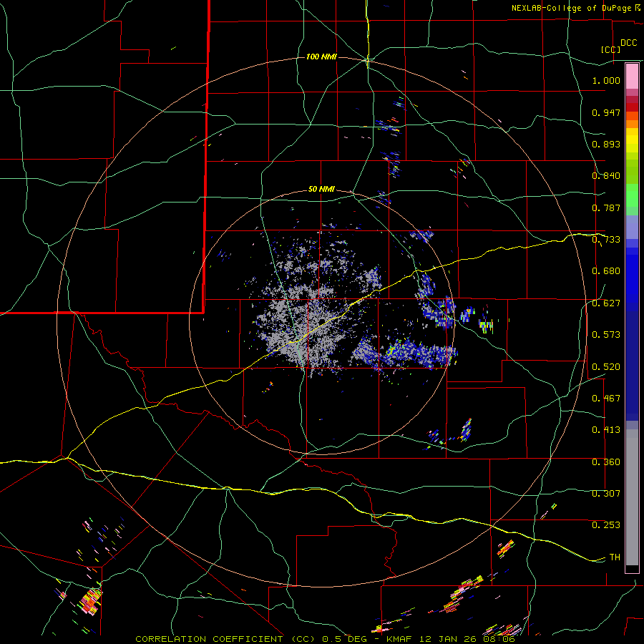Pick the gray color bar segment
This screenshot has height=644, width=644.
632,497
